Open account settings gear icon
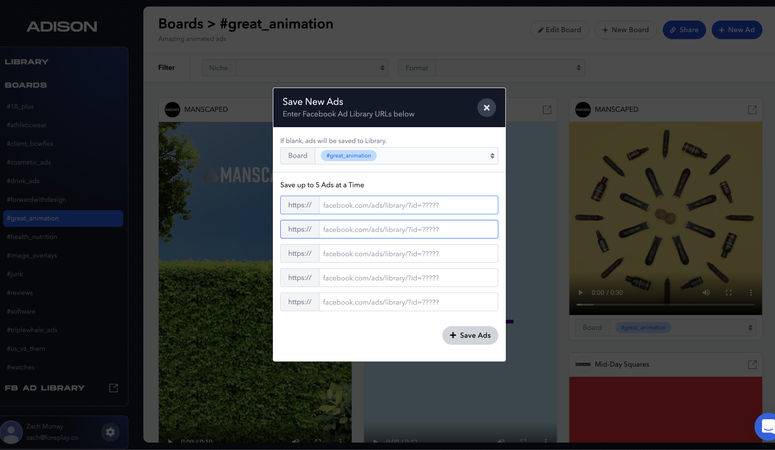Image resolution: width=775 pixels, height=450 pixels. [110, 432]
